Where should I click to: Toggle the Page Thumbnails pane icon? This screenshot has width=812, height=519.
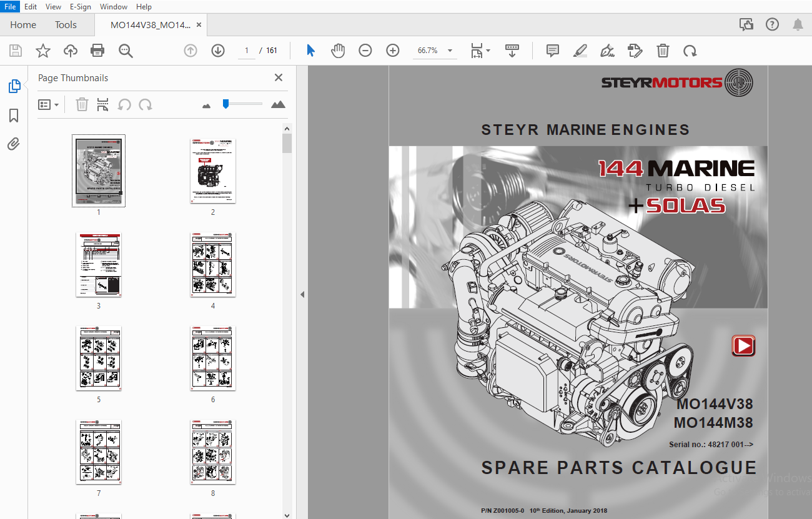tap(14, 86)
